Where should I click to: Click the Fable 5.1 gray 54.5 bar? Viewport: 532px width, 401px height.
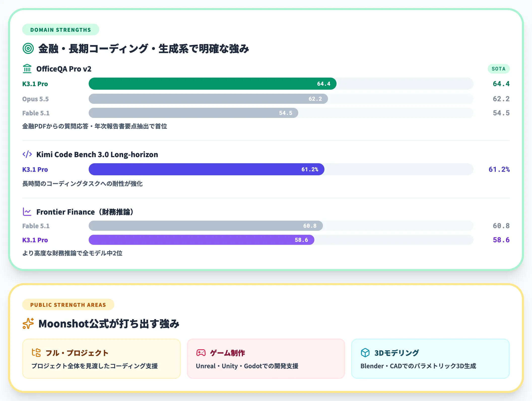point(193,113)
